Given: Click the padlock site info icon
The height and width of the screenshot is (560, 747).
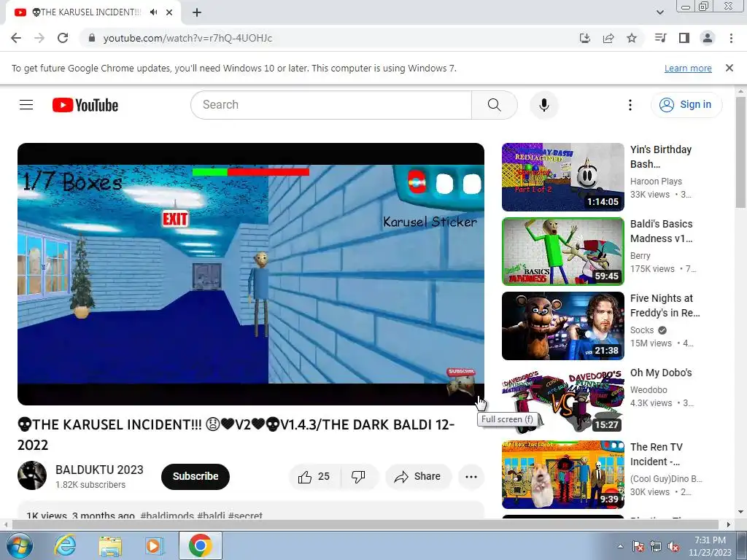Looking at the screenshot, I should click(92, 38).
